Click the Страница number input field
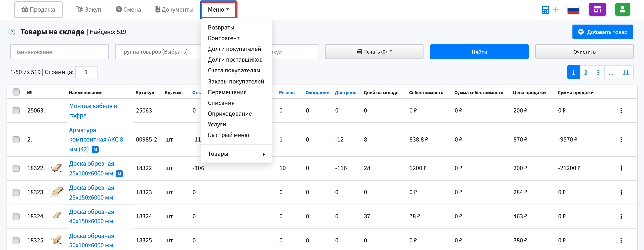 click(86, 72)
